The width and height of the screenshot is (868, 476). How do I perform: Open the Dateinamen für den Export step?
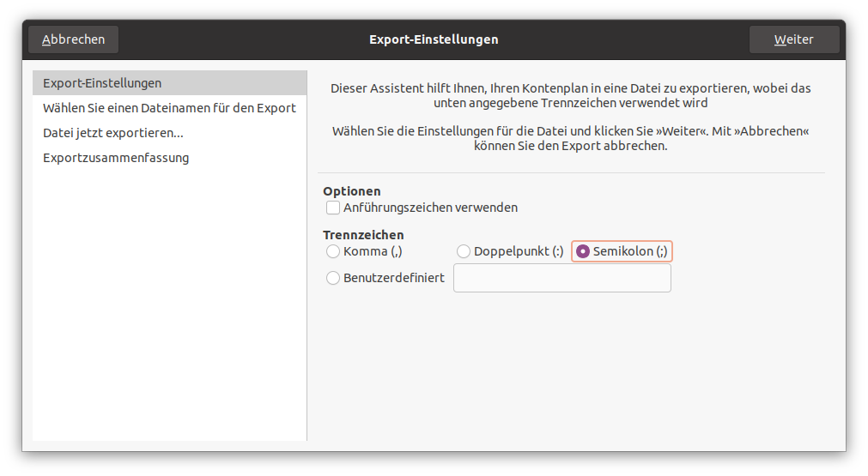click(x=169, y=108)
